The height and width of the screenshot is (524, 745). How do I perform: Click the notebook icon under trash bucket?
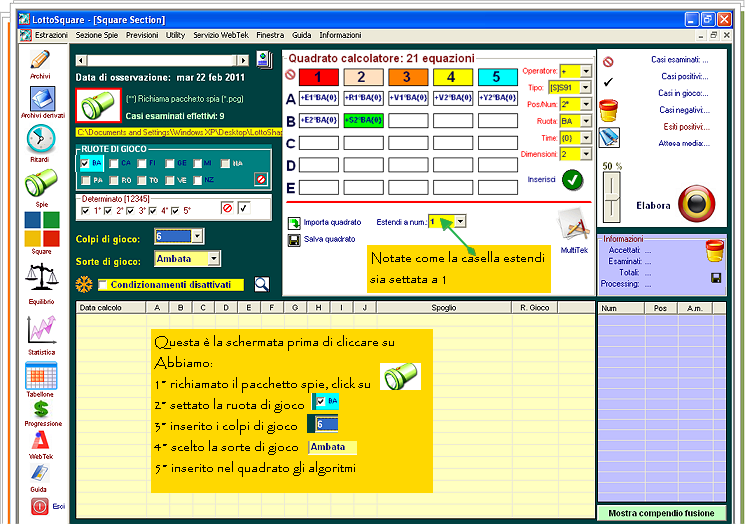pos(609,138)
